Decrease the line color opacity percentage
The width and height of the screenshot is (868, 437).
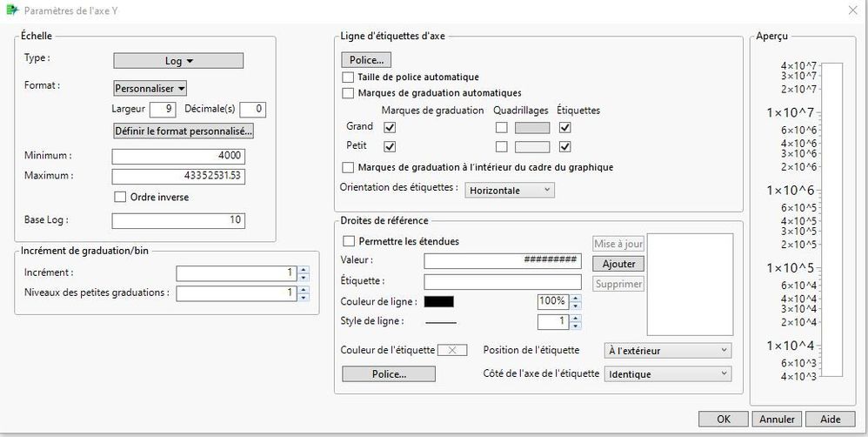pos(575,306)
